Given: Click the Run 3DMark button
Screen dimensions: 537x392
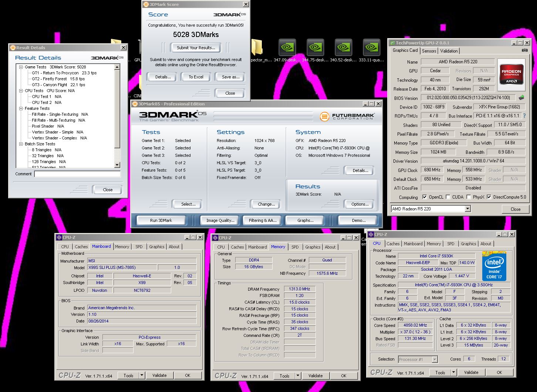Looking at the screenshot, I should click(x=161, y=220).
